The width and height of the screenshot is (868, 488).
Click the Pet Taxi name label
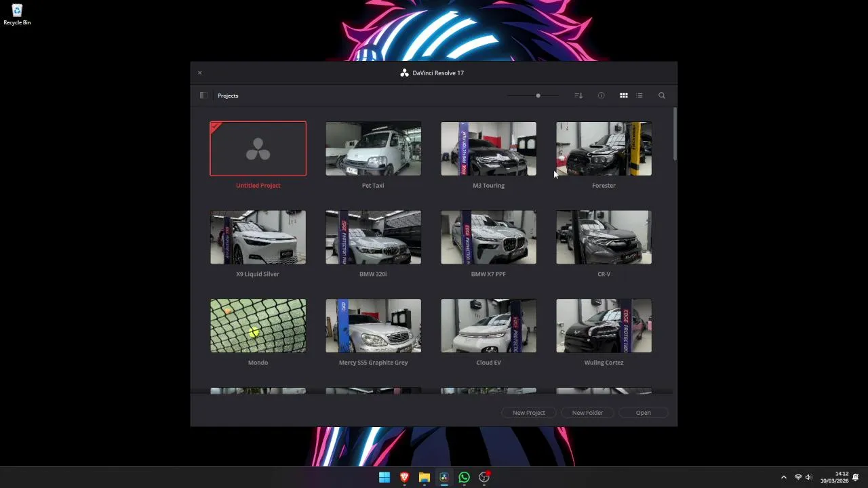pos(373,186)
